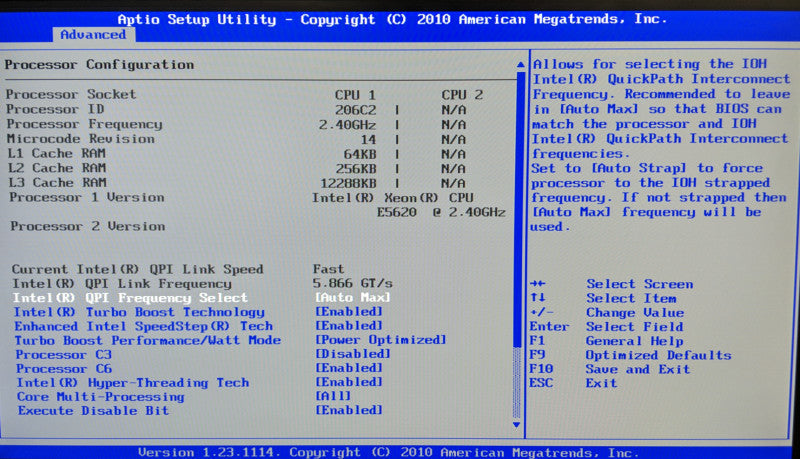Click the vertical scrollbar track

pos(518,245)
